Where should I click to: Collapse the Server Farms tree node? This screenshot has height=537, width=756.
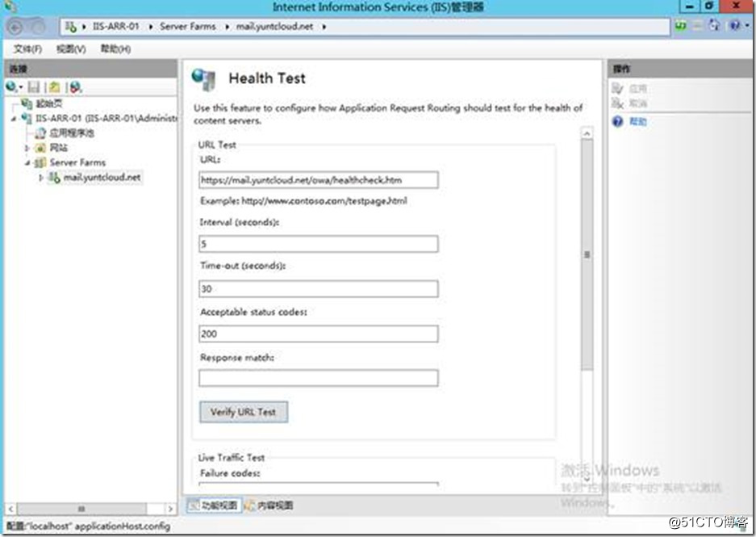[27, 163]
